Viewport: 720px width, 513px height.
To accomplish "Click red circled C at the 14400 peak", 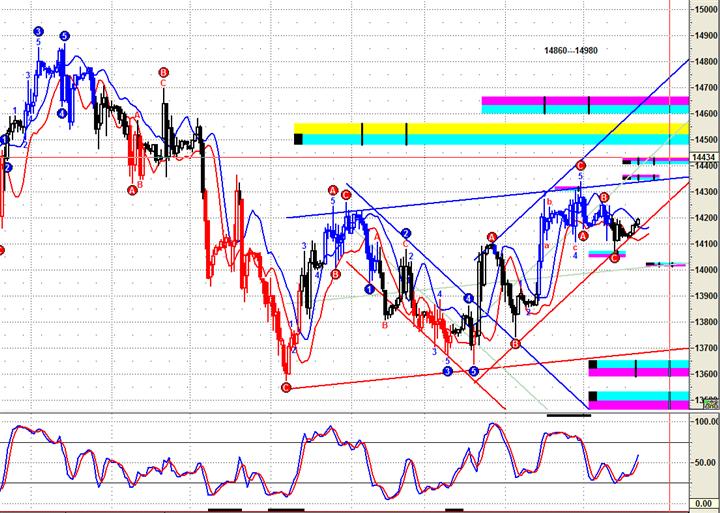I will 580,165.
